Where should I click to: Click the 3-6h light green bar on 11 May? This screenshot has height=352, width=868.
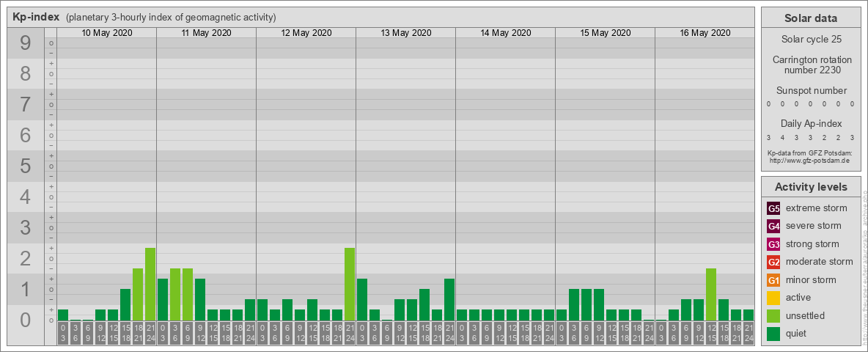coord(175,295)
